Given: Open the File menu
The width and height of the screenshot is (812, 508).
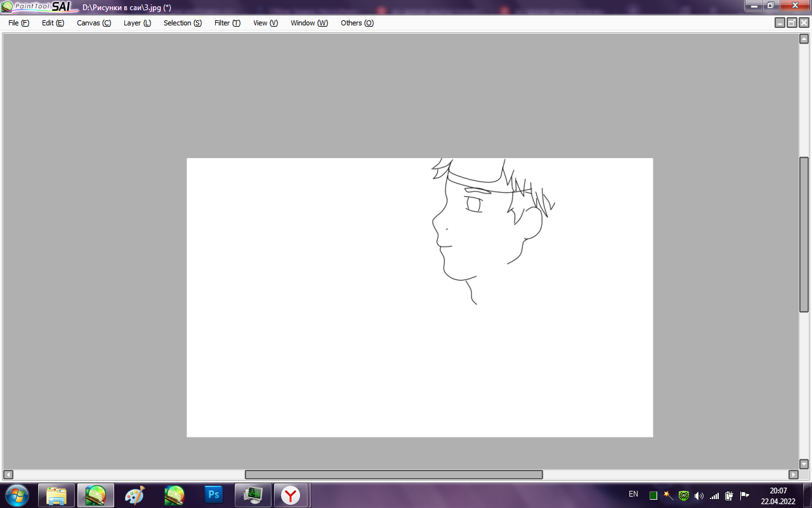Looking at the screenshot, I should coord(18,23).
